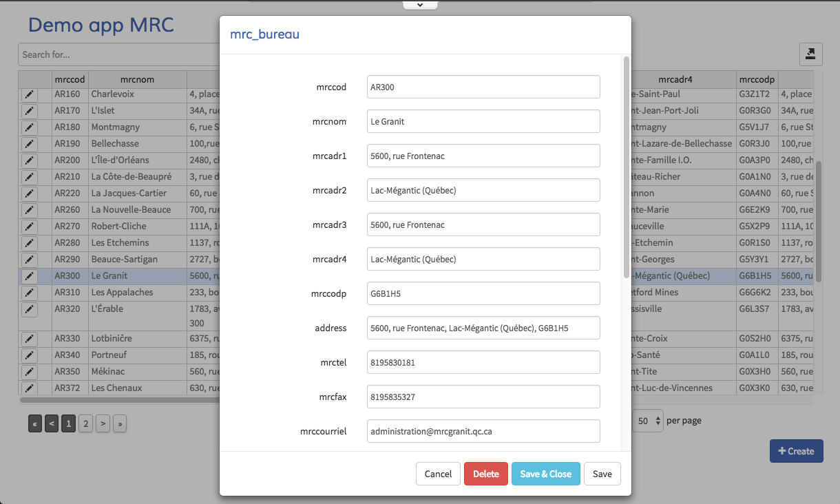This screenshot has width=840, height=504.
Task: Click the table vertical scrollbar
Action: click(x=819, y=220)
